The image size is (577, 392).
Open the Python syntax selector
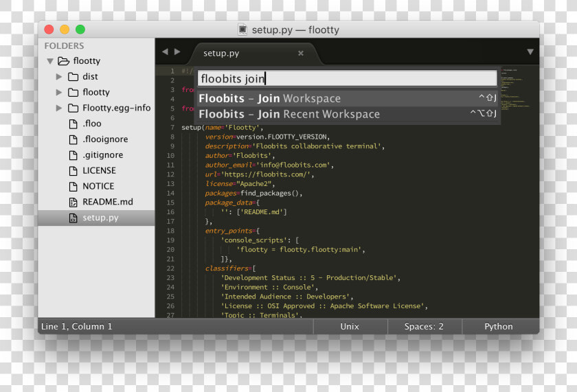[x=499, y=327]
